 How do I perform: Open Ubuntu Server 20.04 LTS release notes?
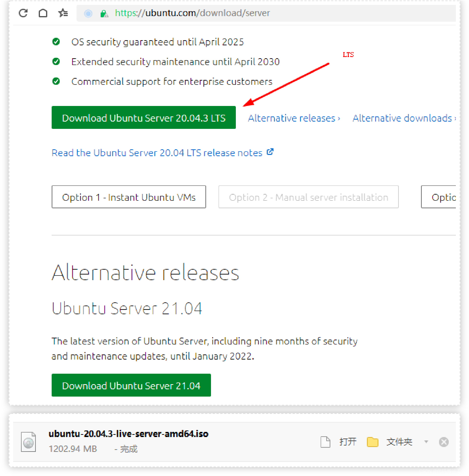point(157,153)
